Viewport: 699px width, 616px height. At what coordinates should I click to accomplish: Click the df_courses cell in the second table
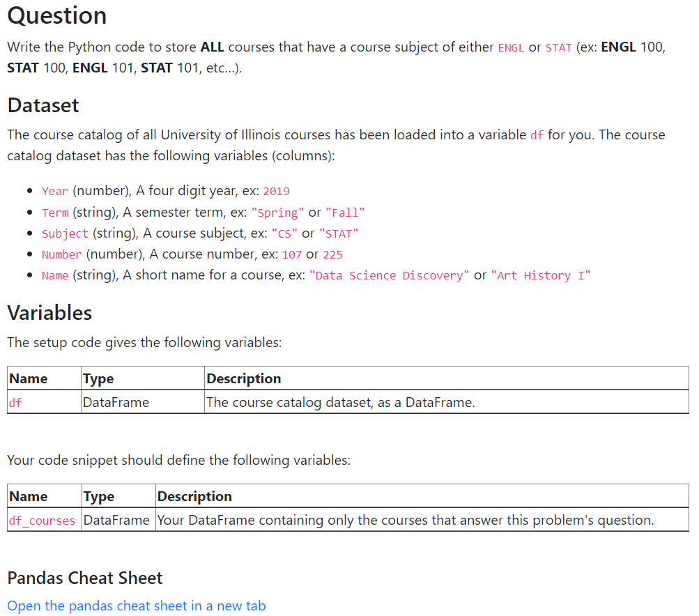(42, 521)
